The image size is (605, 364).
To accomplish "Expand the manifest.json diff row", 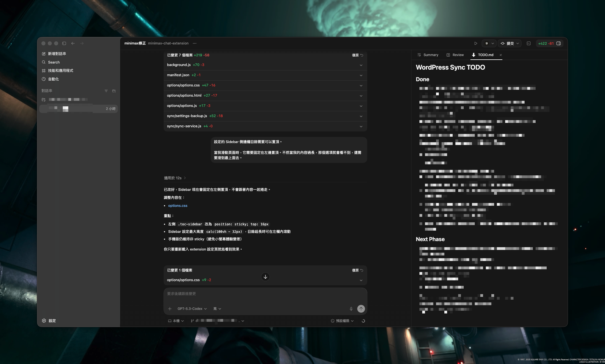I will coord(265,75).
